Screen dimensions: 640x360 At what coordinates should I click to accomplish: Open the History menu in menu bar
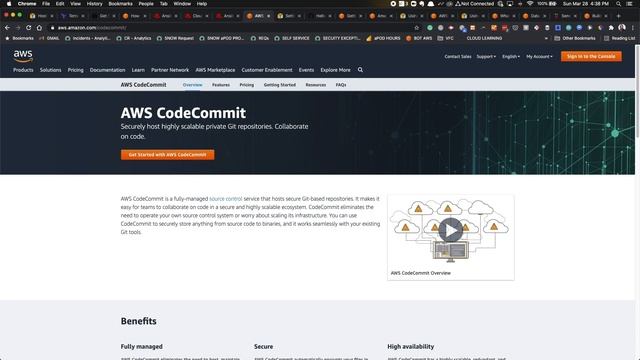94,4
